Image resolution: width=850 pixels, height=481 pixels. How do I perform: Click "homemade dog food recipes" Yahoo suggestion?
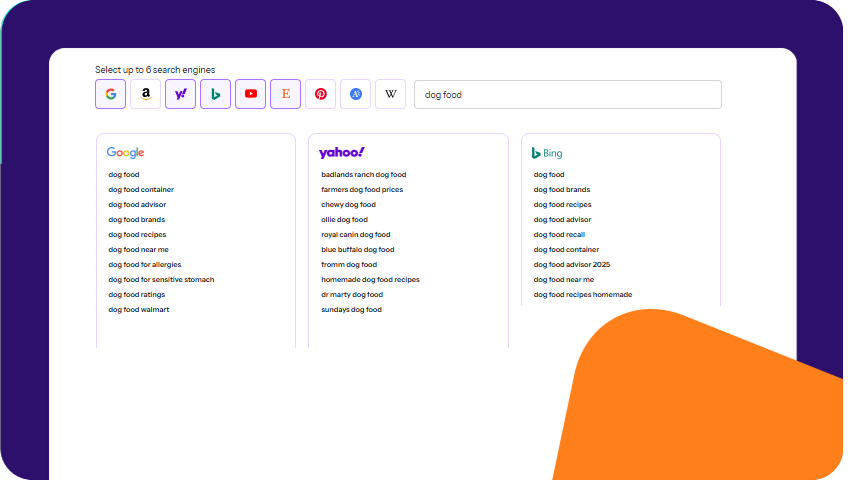(x=370, y=280)
